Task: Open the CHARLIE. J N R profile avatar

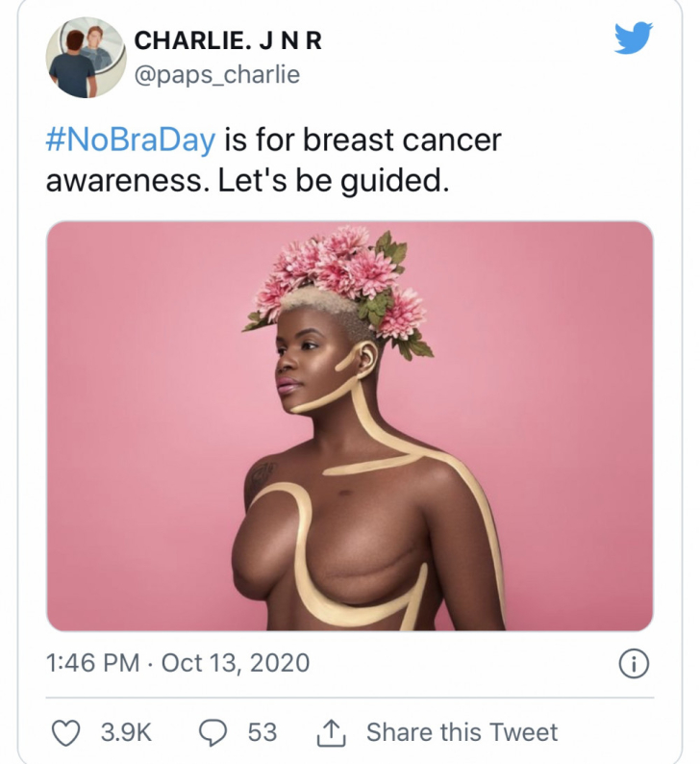Action: click(87, 58)
